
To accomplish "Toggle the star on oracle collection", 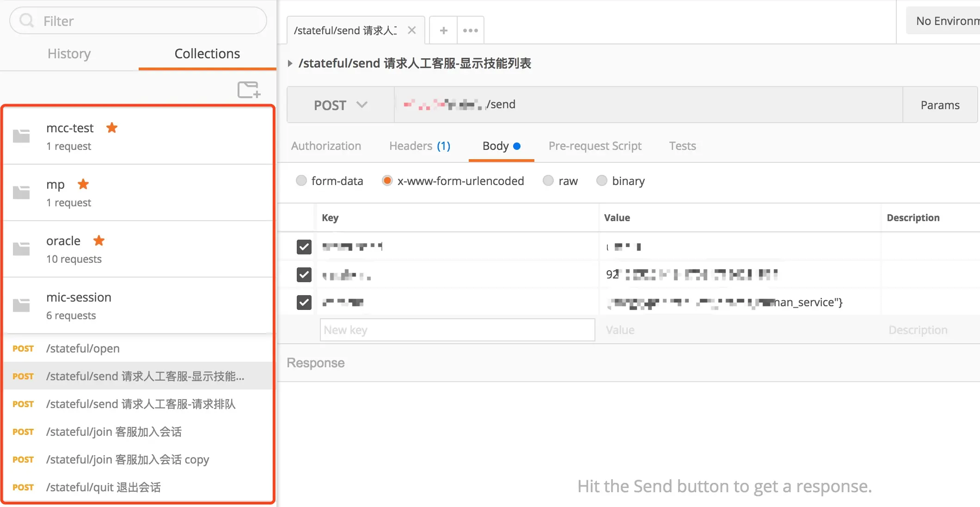I will pos(99,241).
